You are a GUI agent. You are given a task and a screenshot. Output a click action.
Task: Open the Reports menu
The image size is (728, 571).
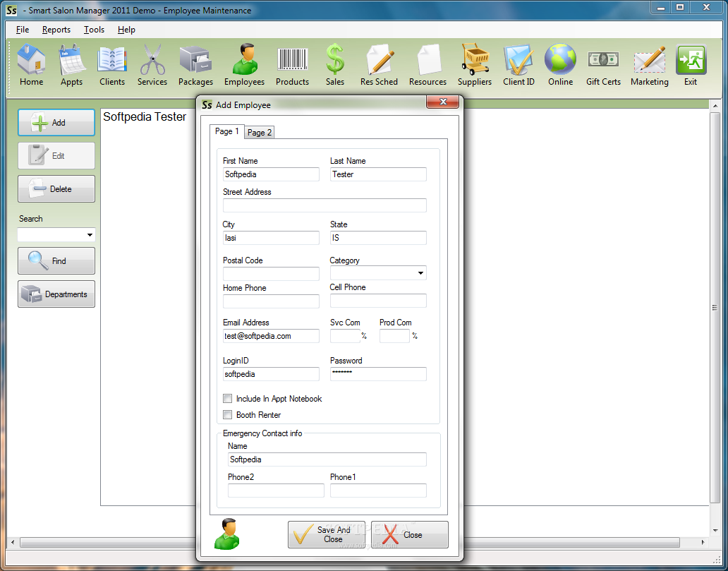click(56, 30)
